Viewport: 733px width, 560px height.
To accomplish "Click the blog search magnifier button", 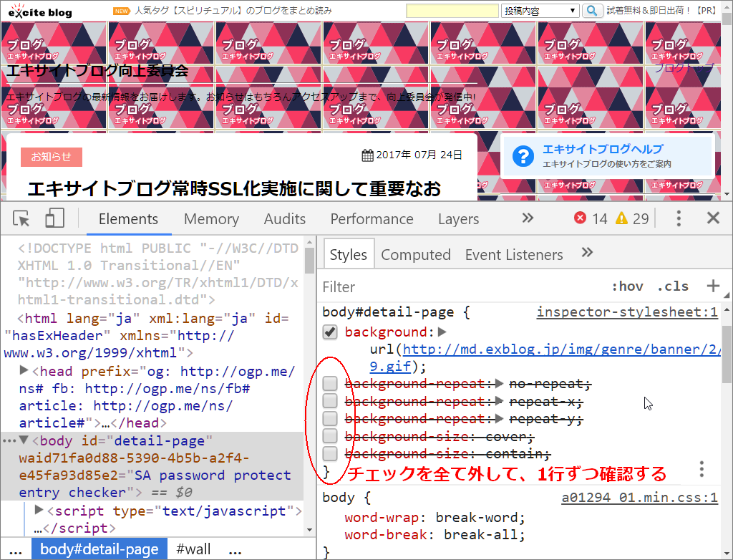I will click(591, 10).
